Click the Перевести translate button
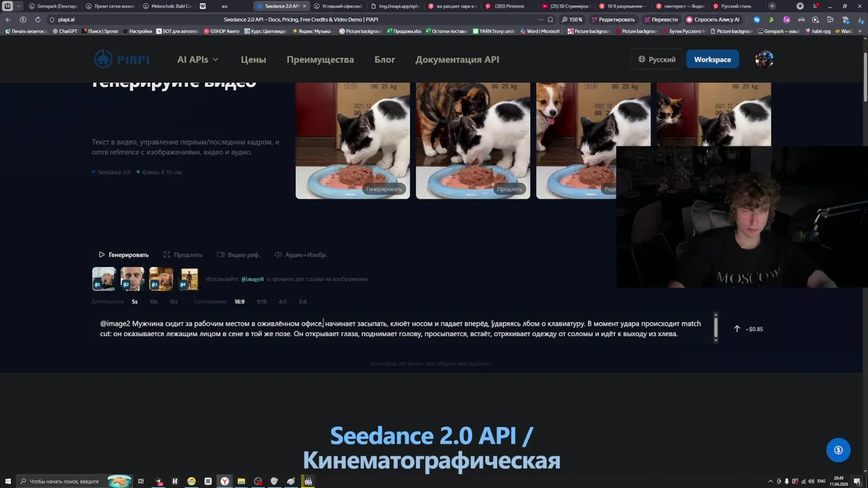868x488 pixels. 661,20
